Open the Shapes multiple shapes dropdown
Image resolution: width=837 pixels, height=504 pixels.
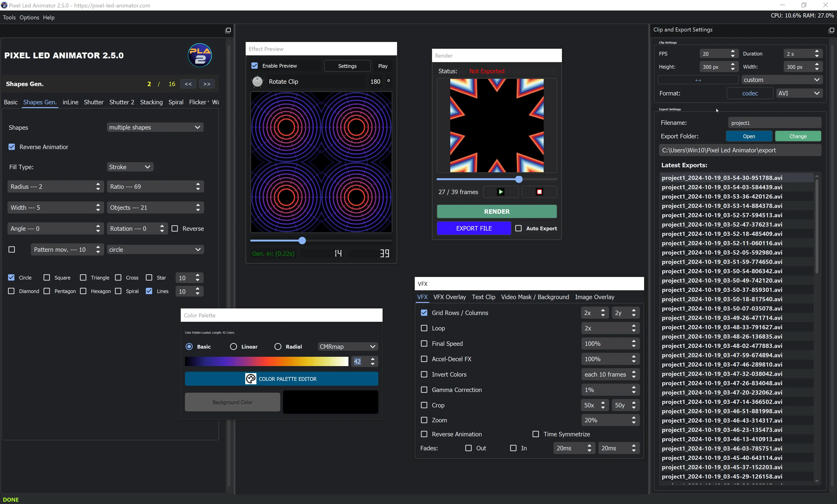pyautogui.click(x=155, y=127)
